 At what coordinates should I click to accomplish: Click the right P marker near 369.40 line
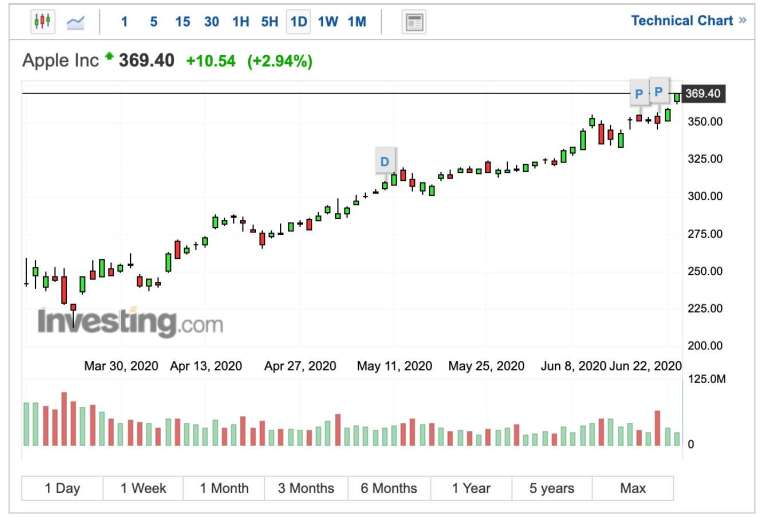point(659,91)
